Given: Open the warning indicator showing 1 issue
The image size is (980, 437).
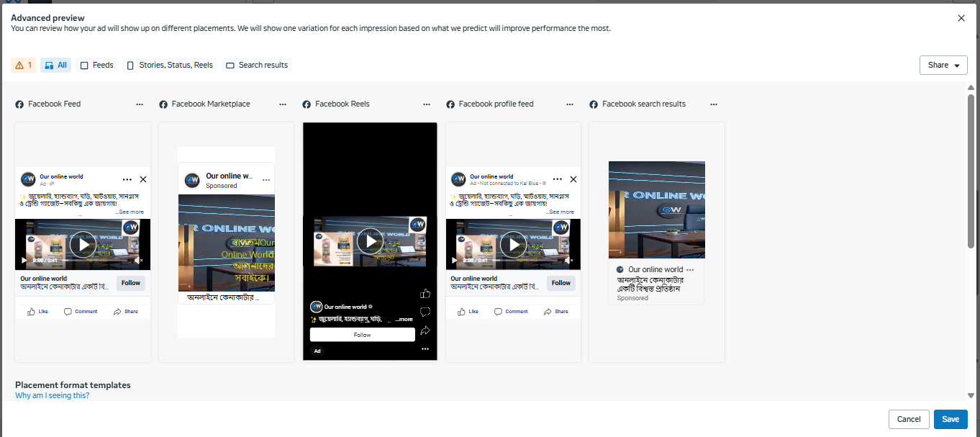Looking at the screenshot, I should click(x=23, y=65).
